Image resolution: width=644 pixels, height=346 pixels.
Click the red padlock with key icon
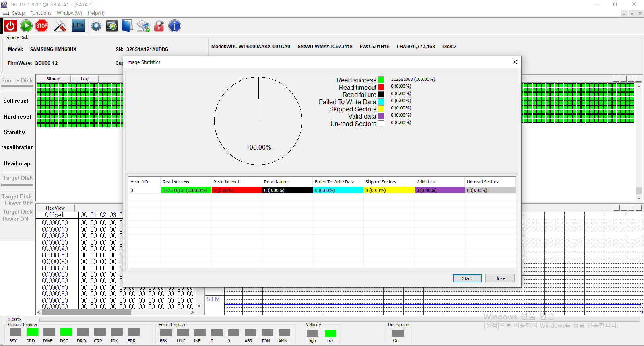click(x=159, y=26)
